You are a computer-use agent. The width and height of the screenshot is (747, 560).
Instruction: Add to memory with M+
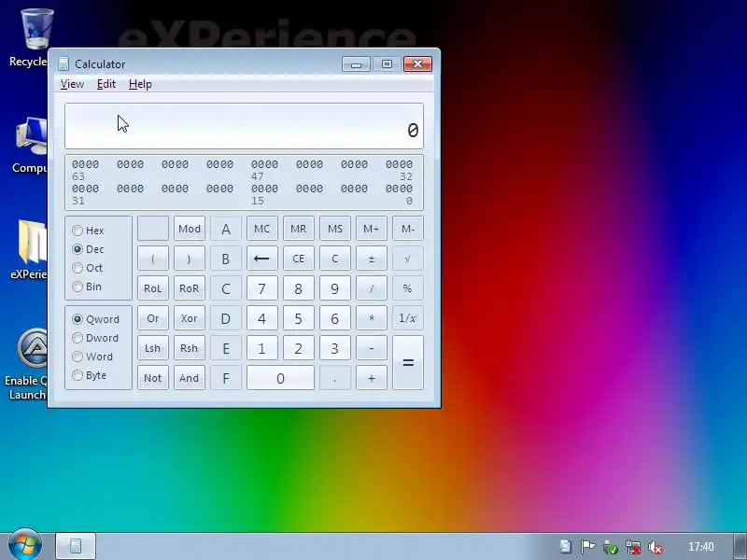[x=372, y=229]
